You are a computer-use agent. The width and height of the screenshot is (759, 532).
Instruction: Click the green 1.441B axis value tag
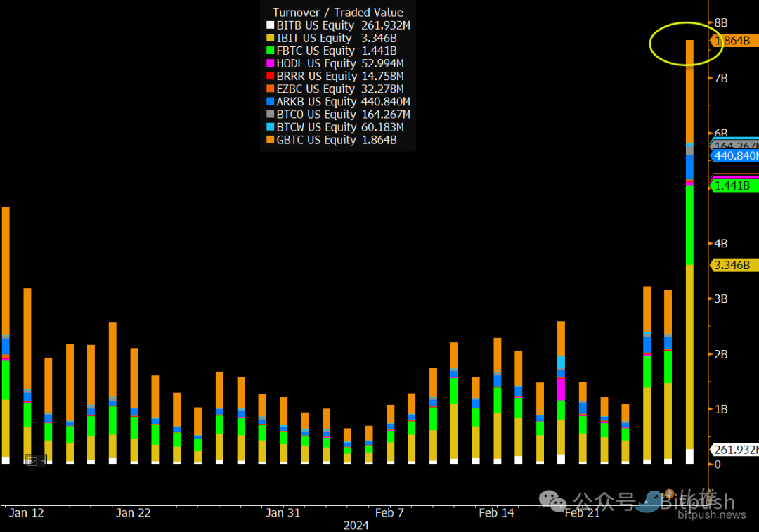tap(733, 186)
